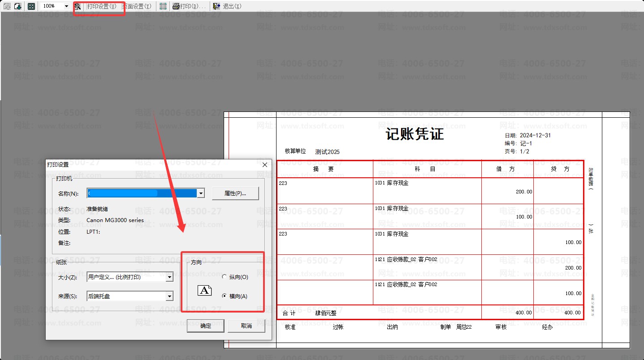The width and height of the screenshot is (644, 360).
Task: Open 打印设置(U) in the toolbar
Action: click(101, 6)
